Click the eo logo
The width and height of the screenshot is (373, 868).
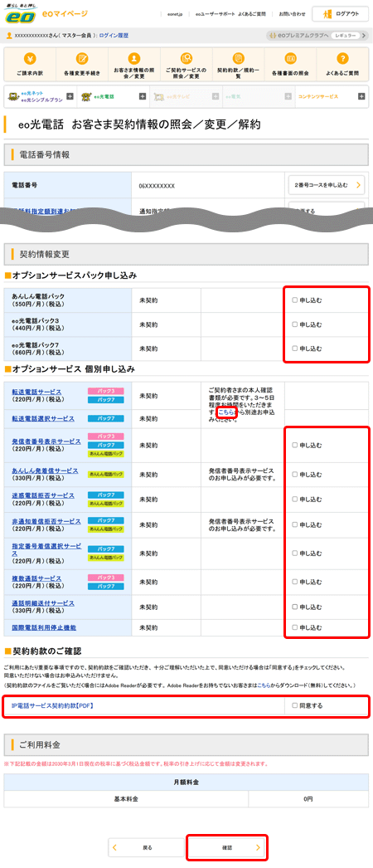[20, 14]
